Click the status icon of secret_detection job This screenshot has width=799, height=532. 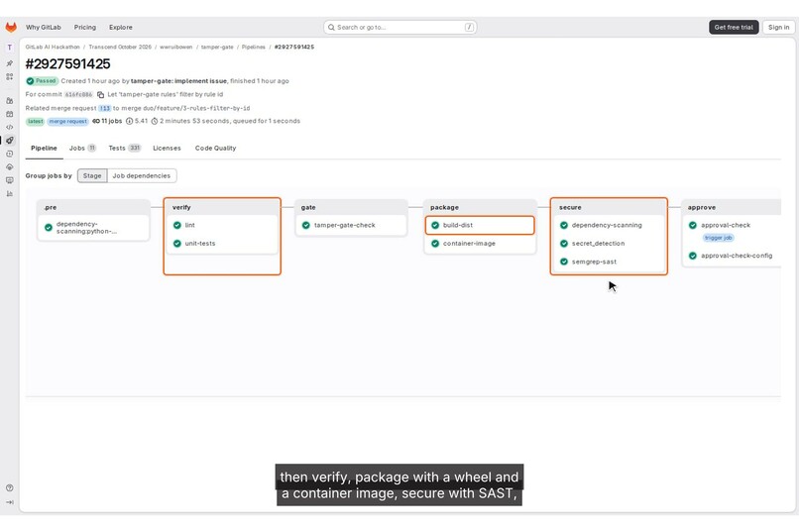pyautogui.click(x=564, y=244)
